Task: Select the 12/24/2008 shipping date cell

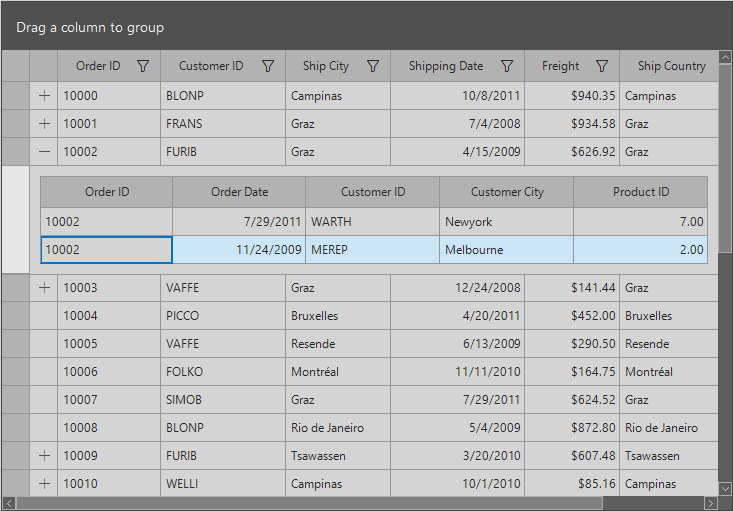Action: click(x=458, y=288)
